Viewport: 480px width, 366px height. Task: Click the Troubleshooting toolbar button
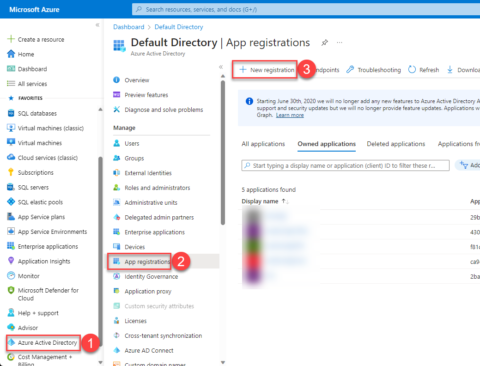tap(373, 70)
